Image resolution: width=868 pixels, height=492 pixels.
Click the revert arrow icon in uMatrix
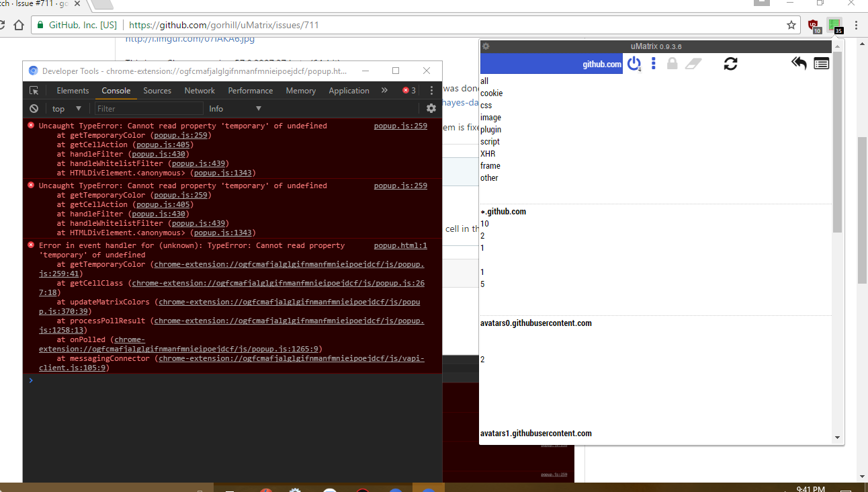pos(798,63)
